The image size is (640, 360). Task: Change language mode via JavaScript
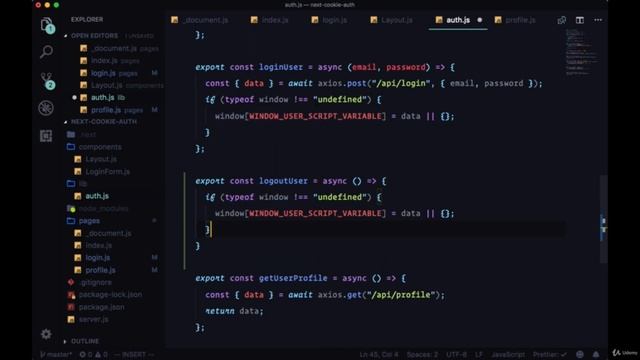(x=508, y=355)
